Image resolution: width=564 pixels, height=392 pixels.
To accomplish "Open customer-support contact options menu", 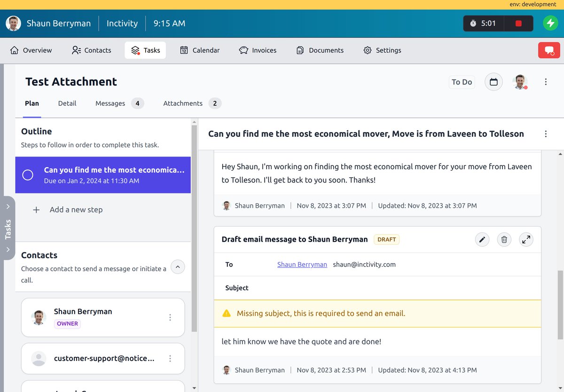I will (x=170, y=359).
